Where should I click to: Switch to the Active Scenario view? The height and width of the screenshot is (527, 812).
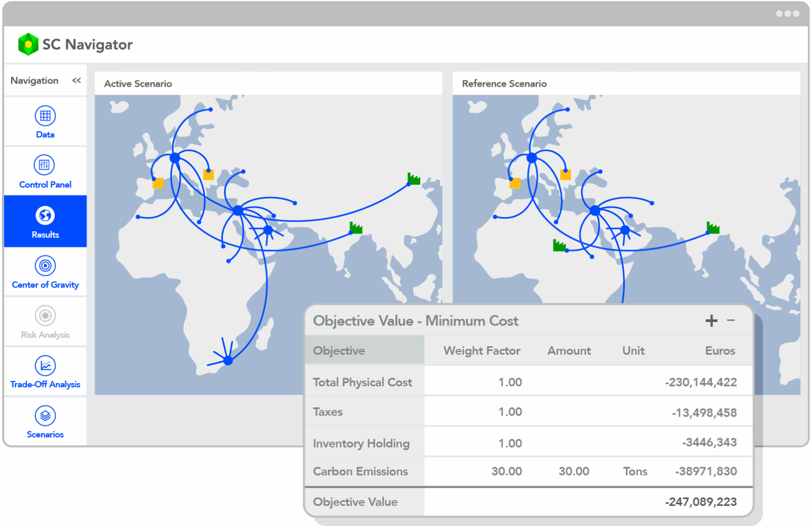click(139, 84)
